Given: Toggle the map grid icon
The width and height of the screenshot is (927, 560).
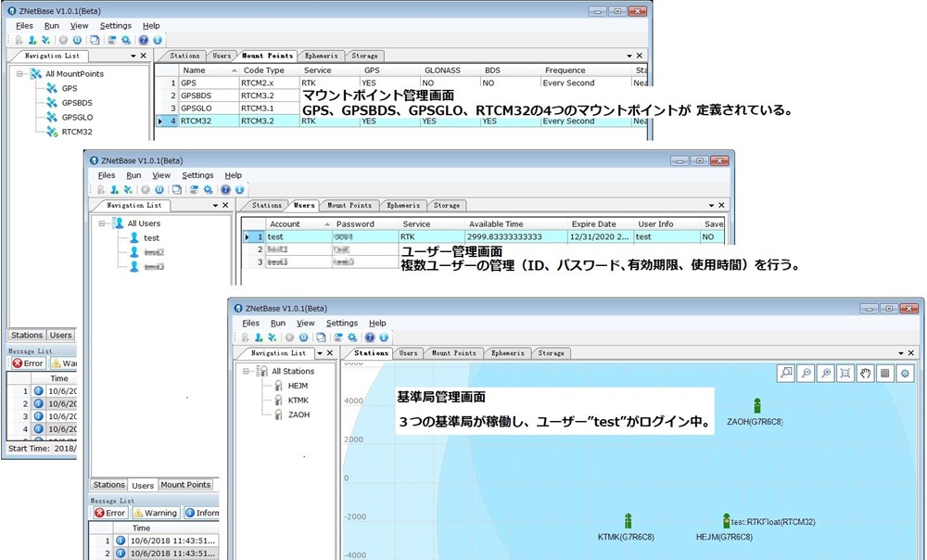Looking at the screenshot, I should click(885, 373).
